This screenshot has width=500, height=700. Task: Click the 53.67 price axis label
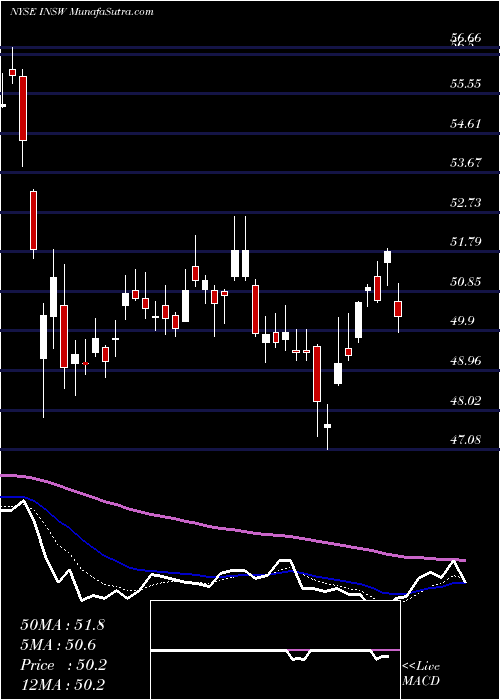(466, 162)
